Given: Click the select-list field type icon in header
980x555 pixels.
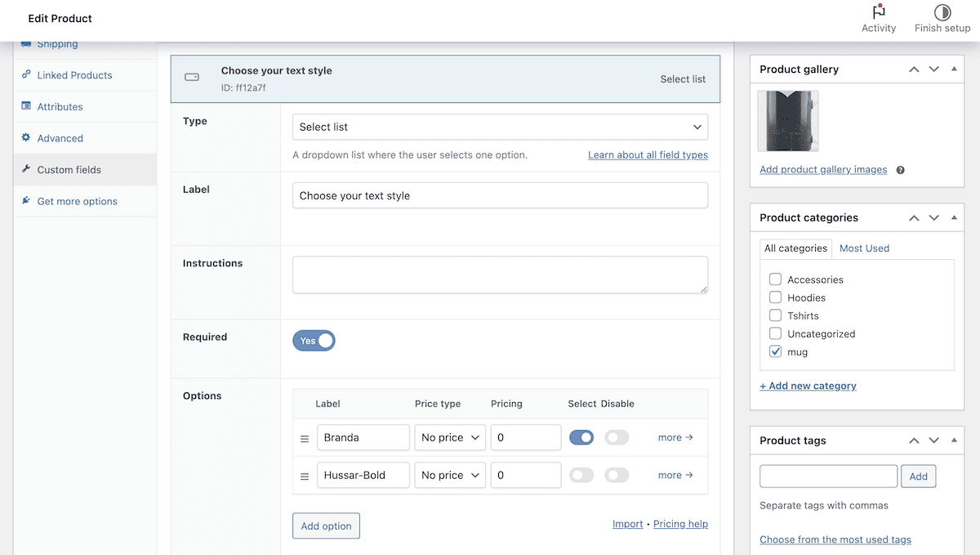Looking at the screenshot, I should (192, 78).
